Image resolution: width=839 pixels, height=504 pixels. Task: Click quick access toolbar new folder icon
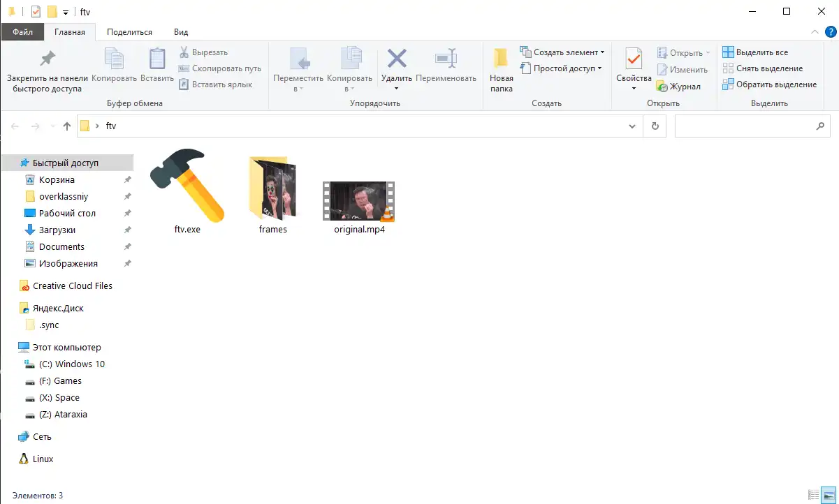coord(52,12)
